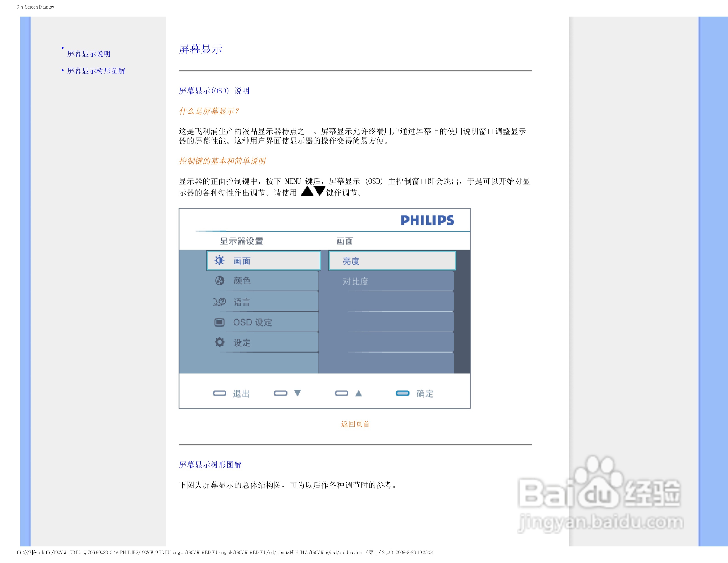
Task: Select the 语言 menu entry
Action: (x=242, y=302)
